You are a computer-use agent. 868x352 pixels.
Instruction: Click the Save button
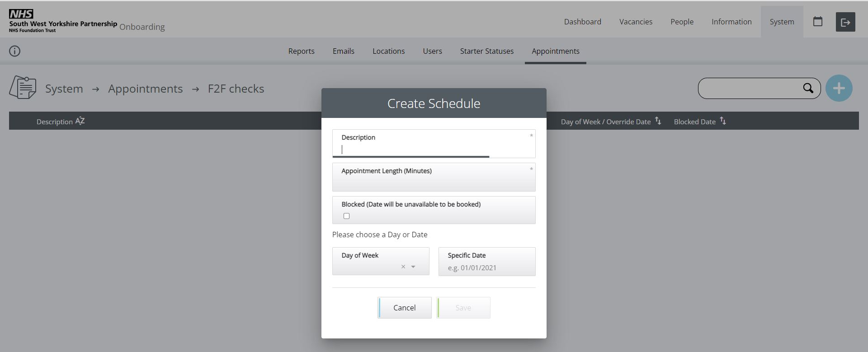[463, 308]
